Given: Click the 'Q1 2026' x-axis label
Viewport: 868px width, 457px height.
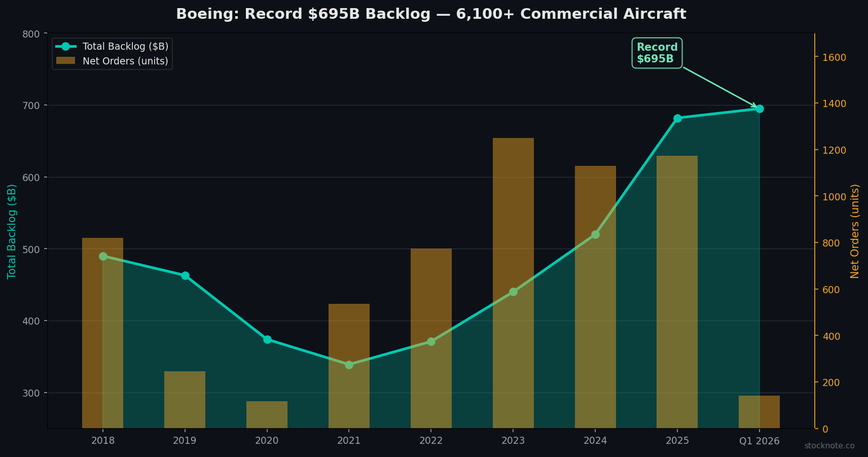Looking at the screenshot, I should (x=759, y=441).
